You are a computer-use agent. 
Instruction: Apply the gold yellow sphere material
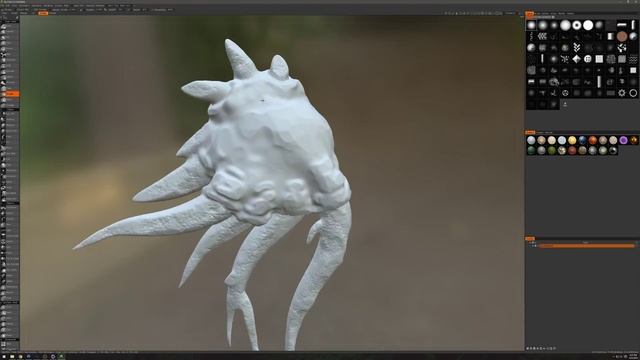572,140
